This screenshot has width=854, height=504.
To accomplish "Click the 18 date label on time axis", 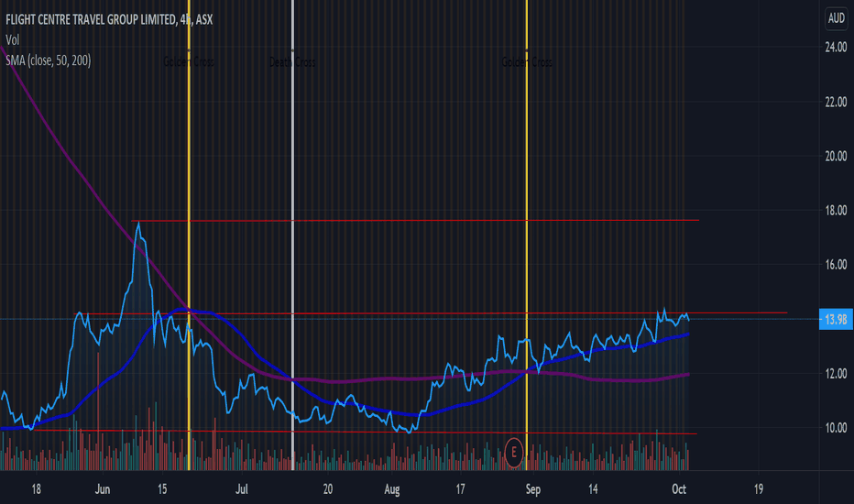I will point(36,489).
